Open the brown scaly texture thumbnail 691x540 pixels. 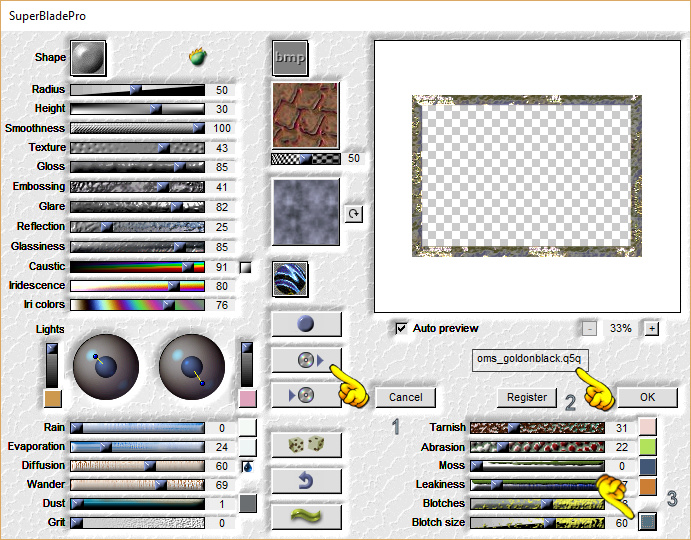point(305,115)
